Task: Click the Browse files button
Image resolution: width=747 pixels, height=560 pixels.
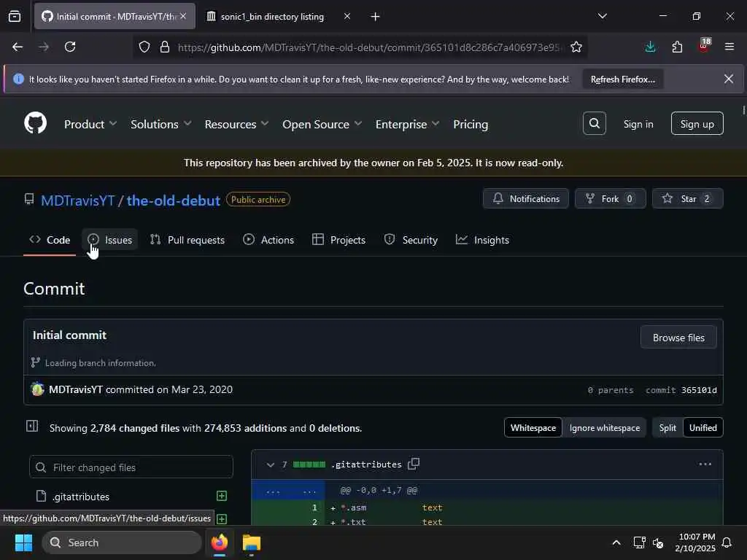Action: (678, 337)
